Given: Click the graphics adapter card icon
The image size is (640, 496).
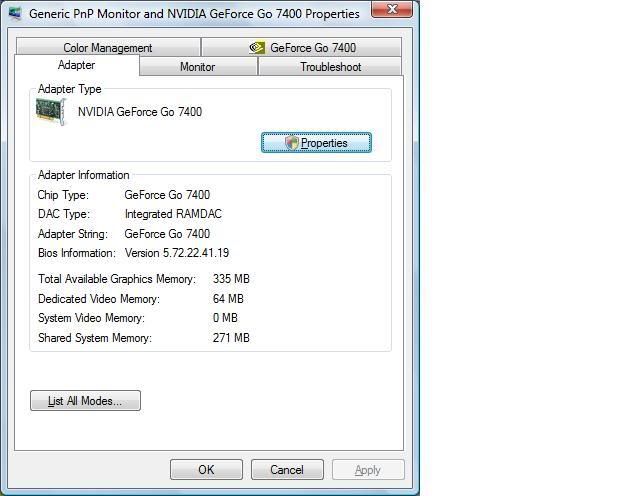Looking at the screenshot, I should (x=51, y=111).
